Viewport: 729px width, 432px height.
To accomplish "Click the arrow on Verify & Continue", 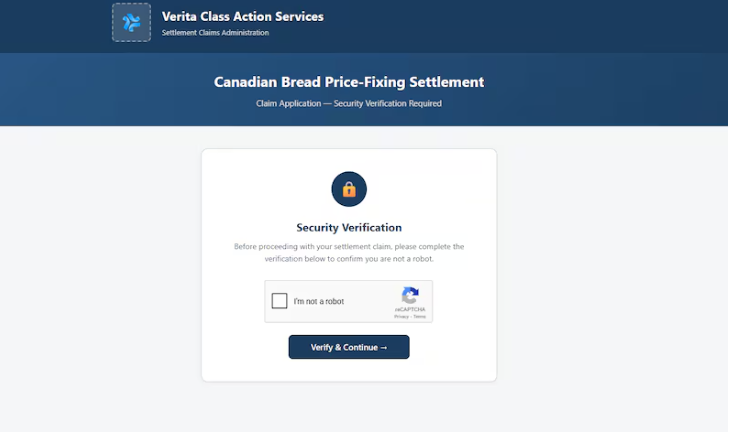I will coord(384,347).
